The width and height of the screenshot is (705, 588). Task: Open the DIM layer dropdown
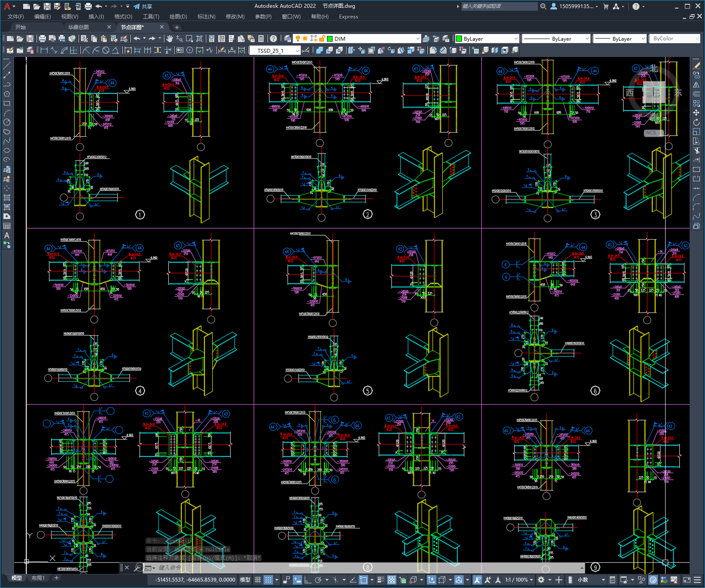[x=417, y=39]
